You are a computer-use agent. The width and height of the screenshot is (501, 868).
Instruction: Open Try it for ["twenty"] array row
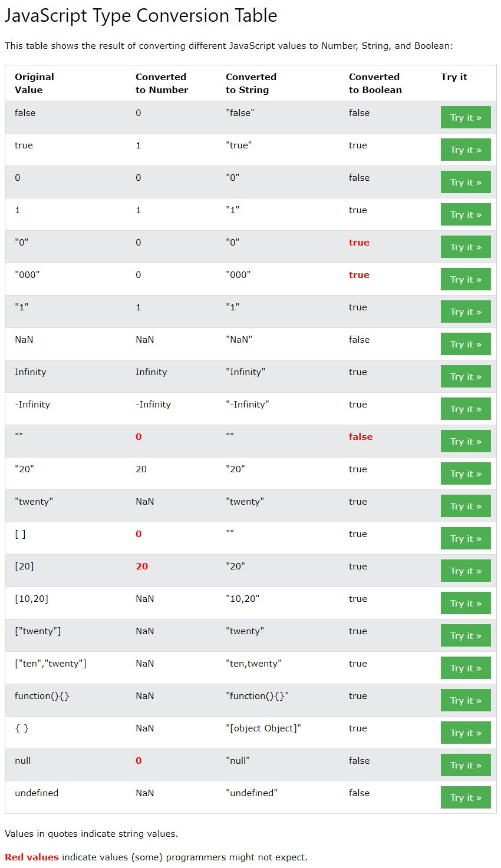pyautogui.click(x=465, y=636)
